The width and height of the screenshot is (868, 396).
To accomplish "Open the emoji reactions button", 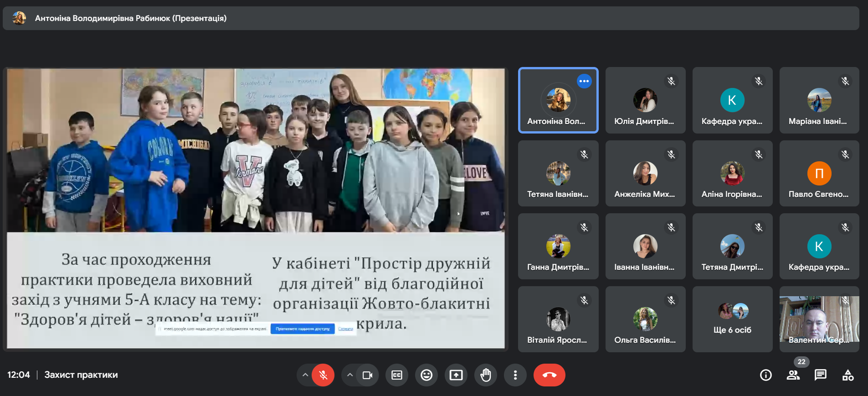I will [x=426, y=375].
